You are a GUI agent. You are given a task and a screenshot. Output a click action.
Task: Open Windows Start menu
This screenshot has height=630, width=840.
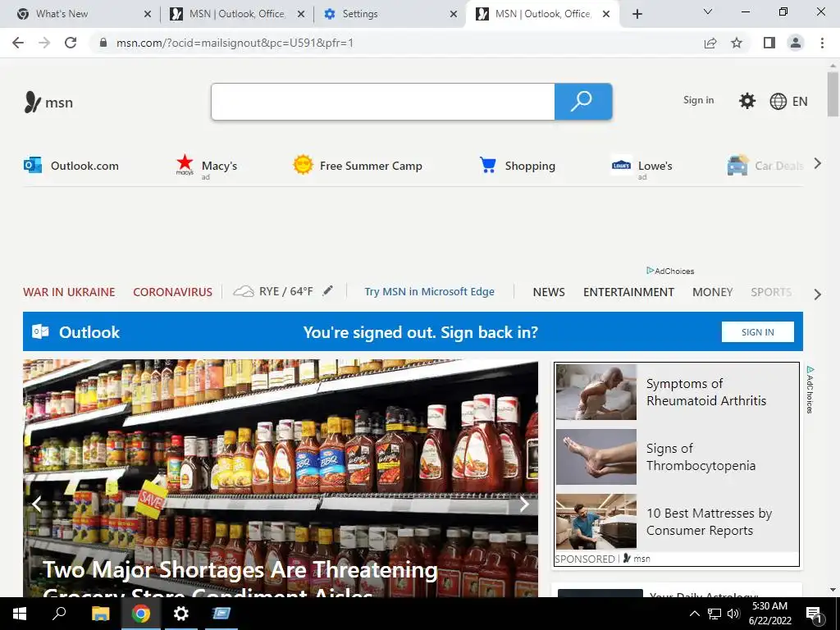pyautogui.click(x=20, y=614)
